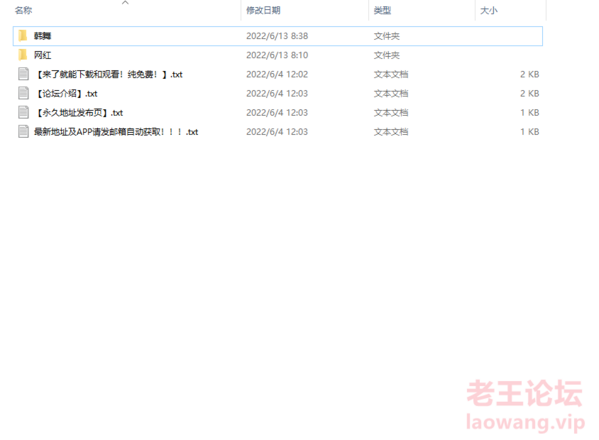Sort files by 类型 column header
599x440 pixels.
[x=382, y=10]
